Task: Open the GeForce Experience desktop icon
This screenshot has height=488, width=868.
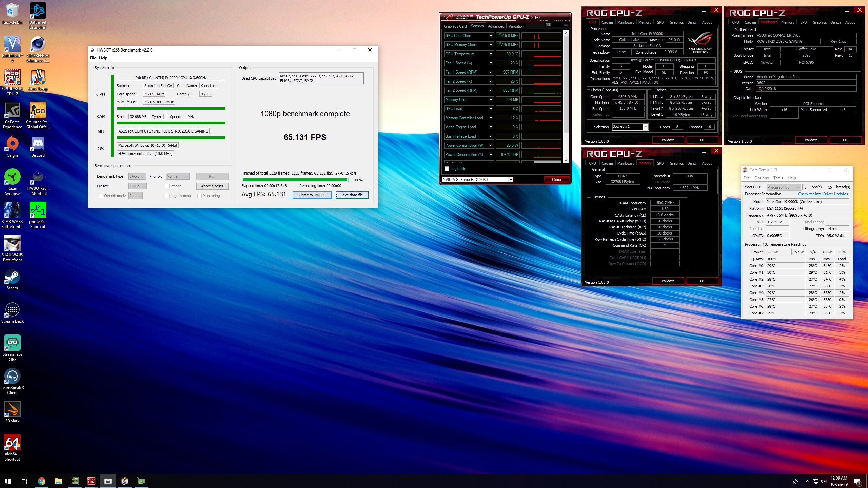Action: coord(13,116)
